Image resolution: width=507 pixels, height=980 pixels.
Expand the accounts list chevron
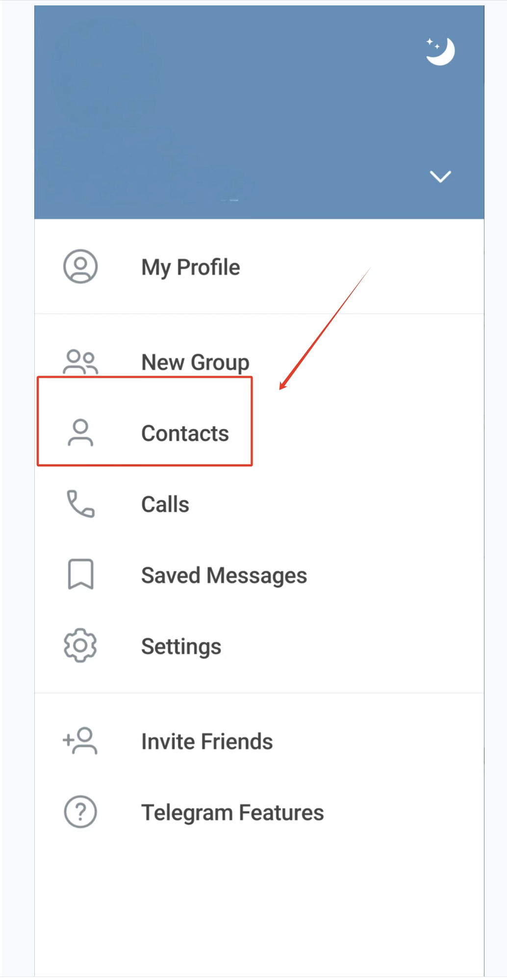440,177
